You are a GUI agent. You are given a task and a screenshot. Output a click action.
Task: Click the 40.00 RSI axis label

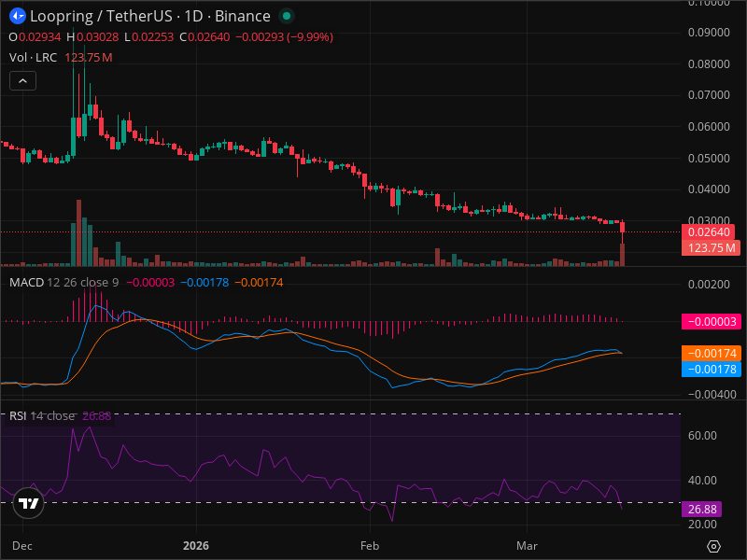pos(702,481)
